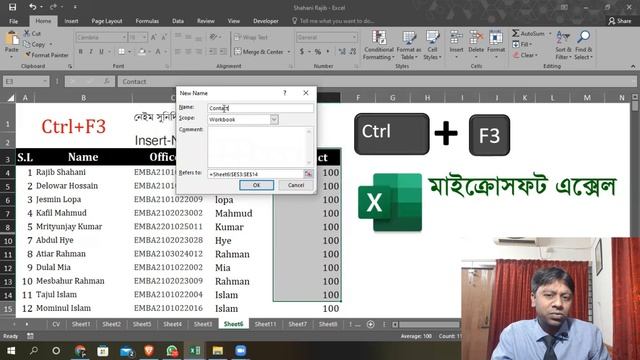This screenshot has height=360, width=640.
Task: Click the collapse dialog range selector icon
Action: tap(309, 174)
